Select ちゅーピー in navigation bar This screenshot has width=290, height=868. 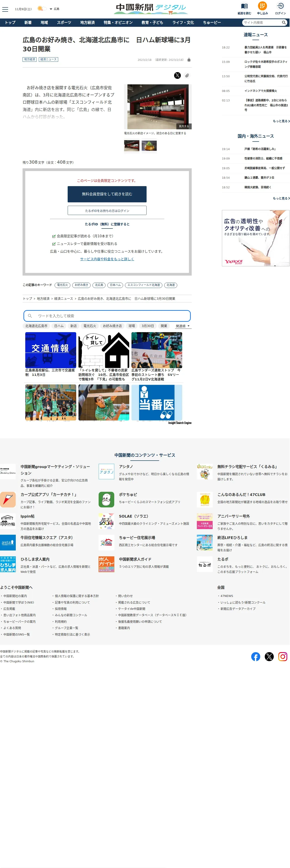(212, 23)
